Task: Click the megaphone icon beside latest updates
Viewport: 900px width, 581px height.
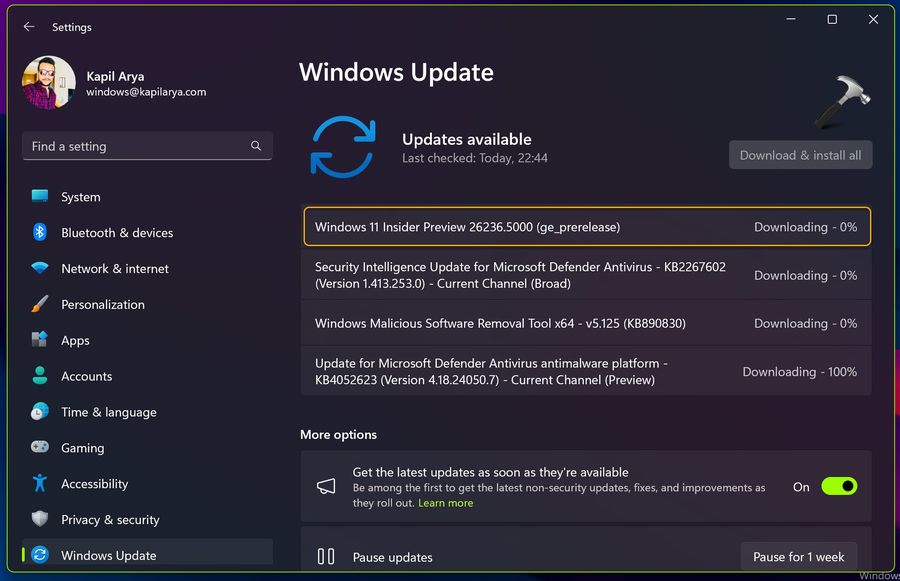Action: [326, 486]
